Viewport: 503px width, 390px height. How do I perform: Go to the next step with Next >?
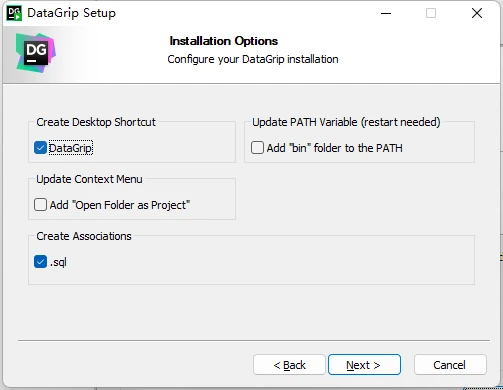coord(364,365)
